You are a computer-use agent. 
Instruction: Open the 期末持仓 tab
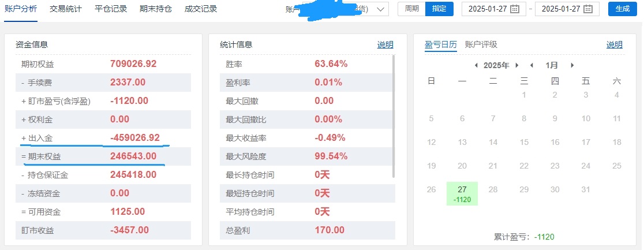tap(156, 9)
